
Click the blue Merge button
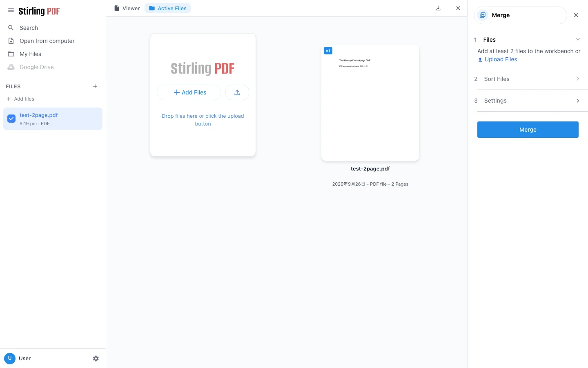pos(528,130)
